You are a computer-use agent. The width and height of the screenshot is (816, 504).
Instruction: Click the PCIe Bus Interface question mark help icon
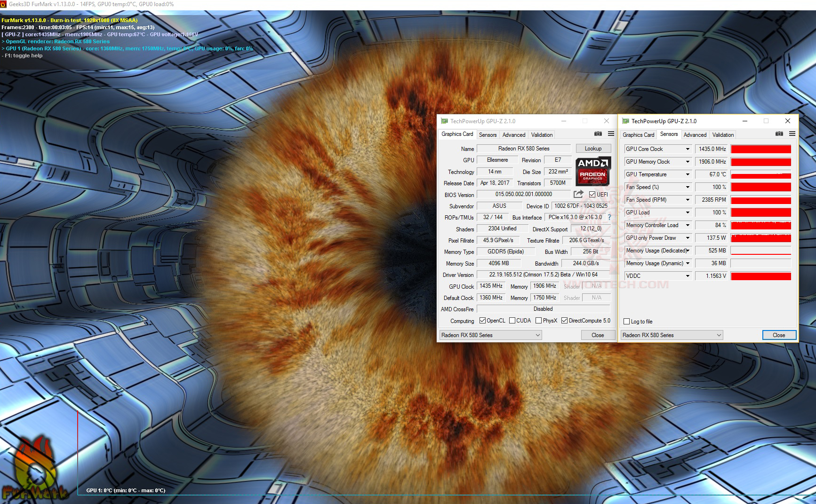609,217
